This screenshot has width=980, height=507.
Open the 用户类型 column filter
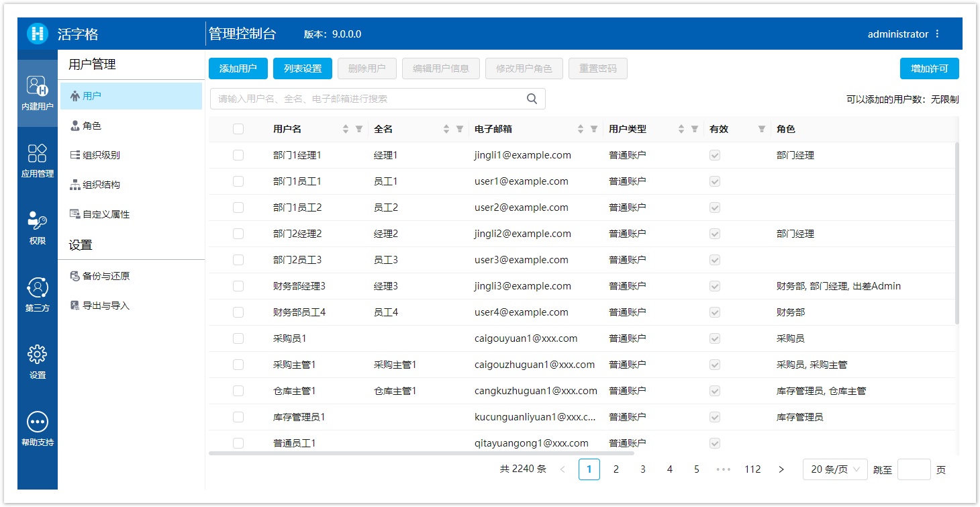pos(695,129)
